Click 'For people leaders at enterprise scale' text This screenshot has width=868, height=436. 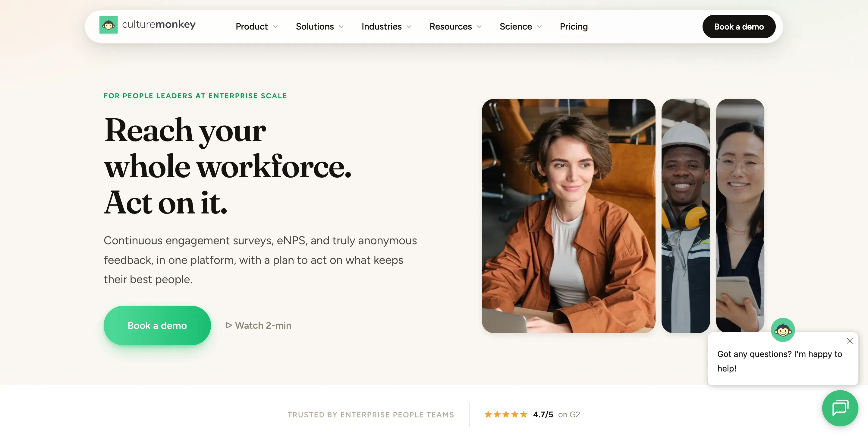pyautogui.click(x=195, y=96)
